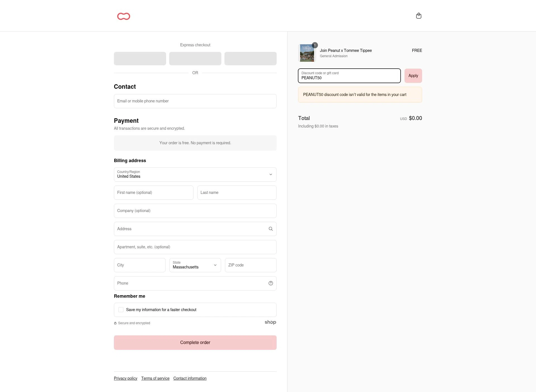Click the Contact information link
The image size is (536, 392).
(190, 378)
